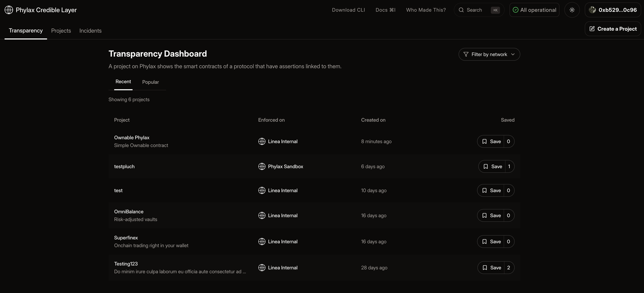644x293 pixels.
Task: Open the All operational status indicator
Action: coord(538,10)
